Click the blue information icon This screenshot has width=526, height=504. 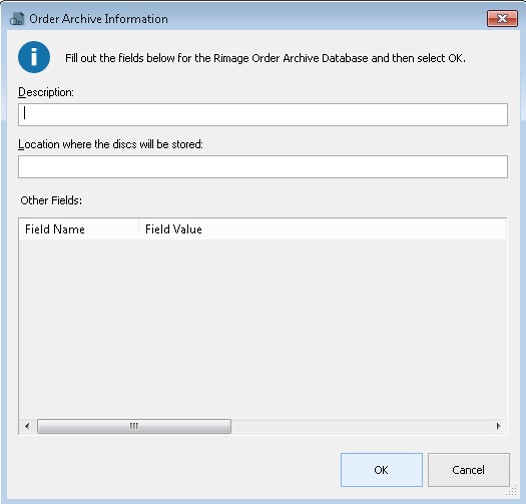point(34,57)
